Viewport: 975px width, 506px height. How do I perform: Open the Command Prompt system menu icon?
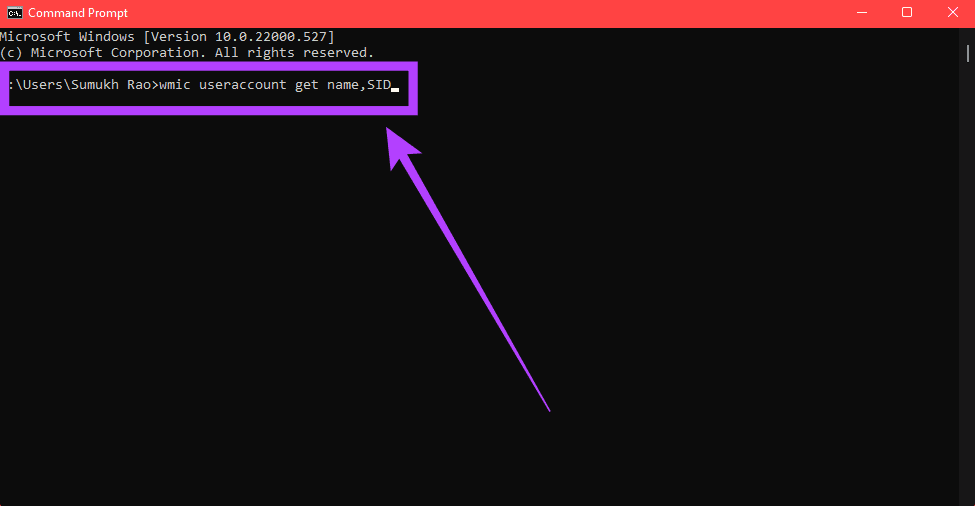coord(14,12)
